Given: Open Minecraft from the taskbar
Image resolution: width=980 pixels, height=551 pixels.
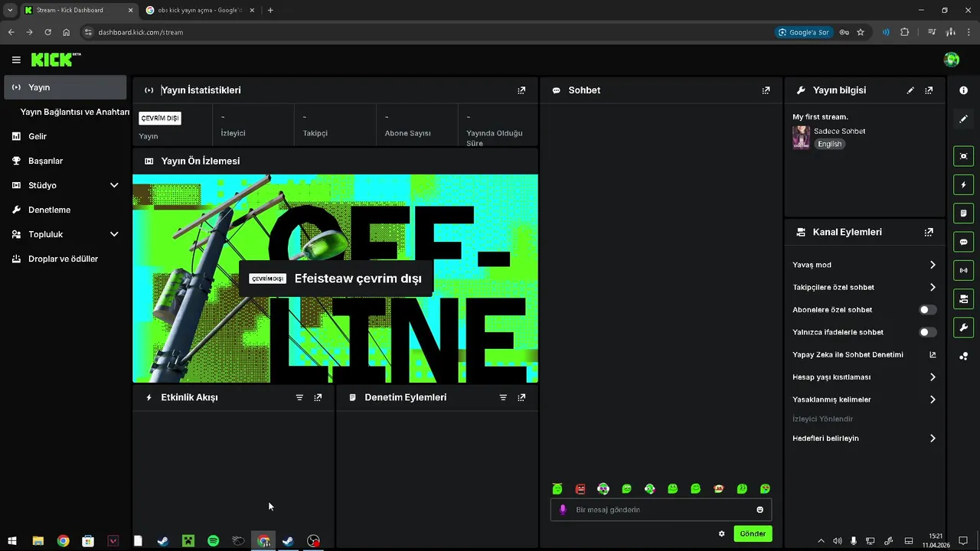Looking at the screenshot, I should click(x=188, y=541).
